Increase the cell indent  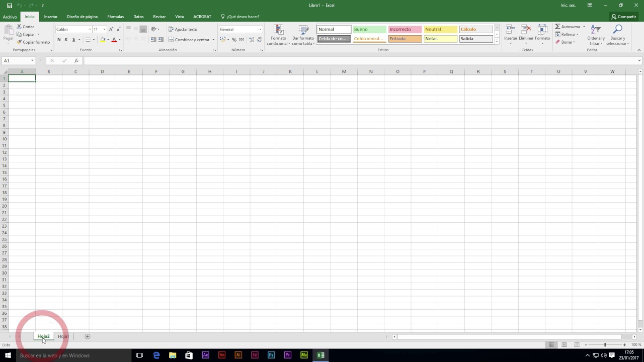coord(161,40)
